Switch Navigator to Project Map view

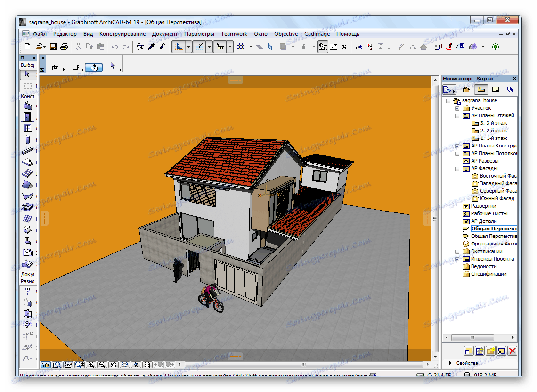tap(466, 90)
